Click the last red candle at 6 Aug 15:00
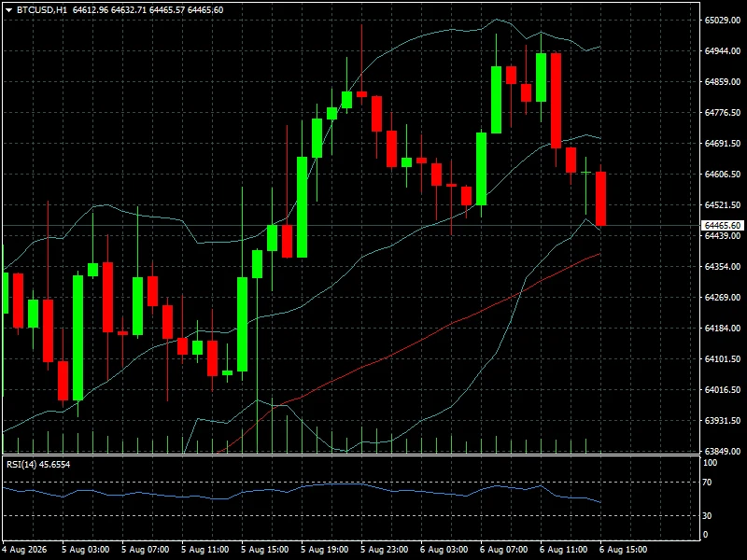747x560 pixels. pos(600,199)
